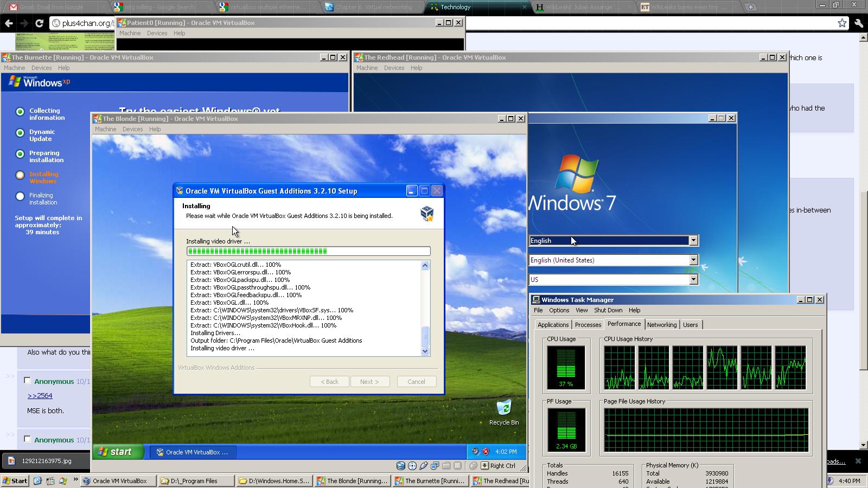
Task: Reload the page in the Chrome browser
Action: (39, 23)
